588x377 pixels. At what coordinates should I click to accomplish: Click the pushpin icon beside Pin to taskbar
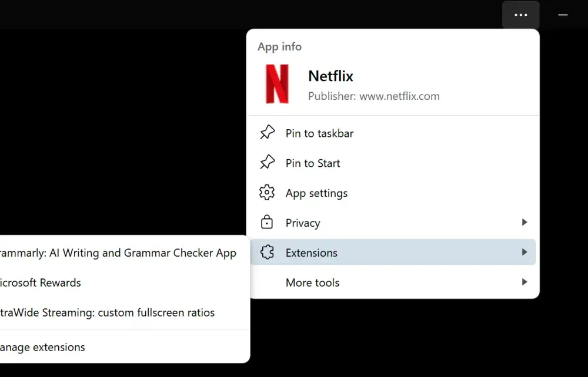tap(267, 133)
